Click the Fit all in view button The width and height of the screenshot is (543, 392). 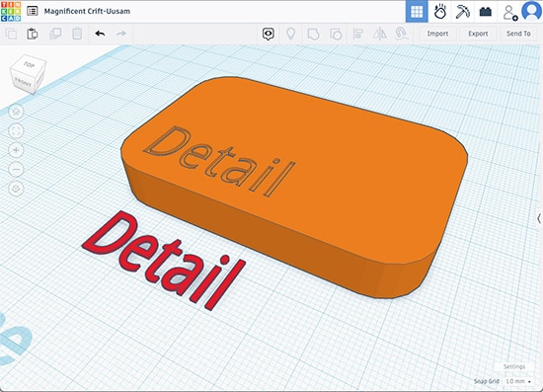coord(16,131)
